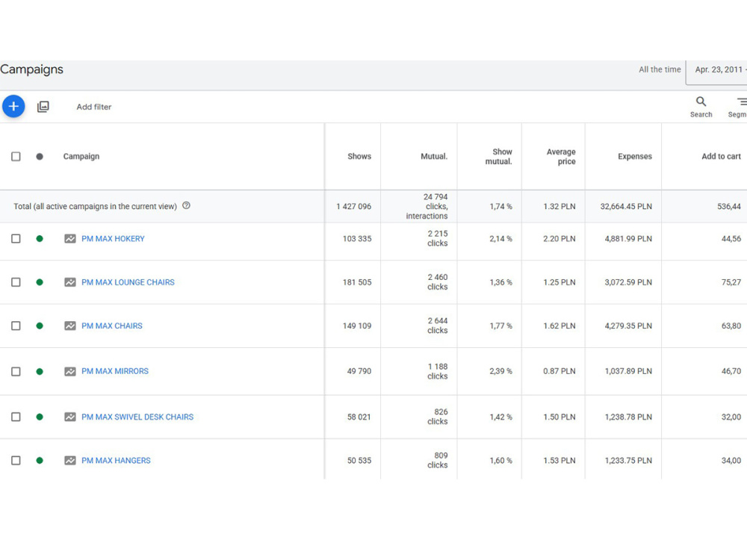This screenshot has height=560, width=747.
Task: Click green status dot of PM MAX LOUNGE CHAIRS
Action: [40, 282]
